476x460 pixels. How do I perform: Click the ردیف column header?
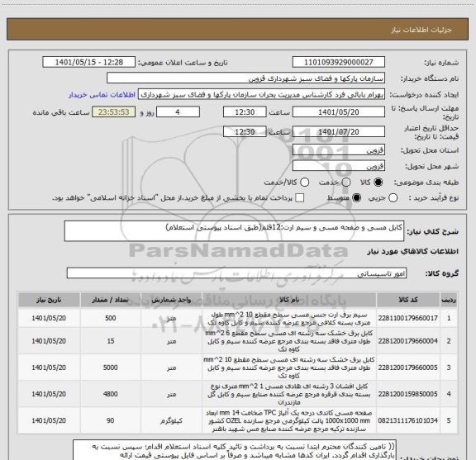click(x=449, y=300)
